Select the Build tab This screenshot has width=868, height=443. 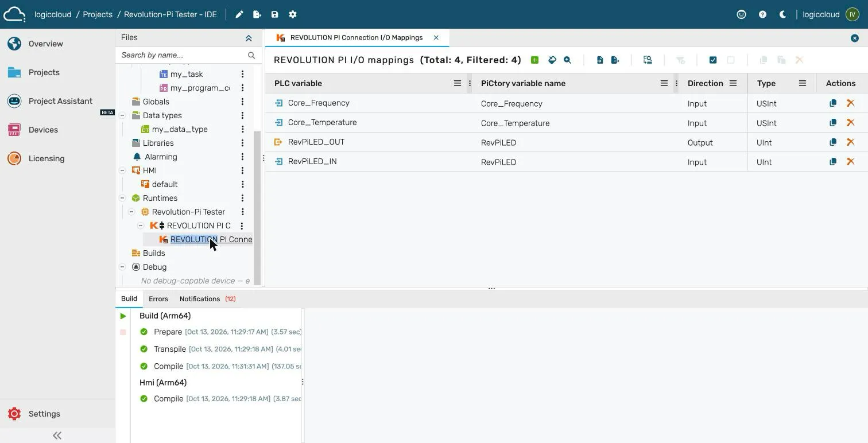pyautogui.click(x=129, y=299)
